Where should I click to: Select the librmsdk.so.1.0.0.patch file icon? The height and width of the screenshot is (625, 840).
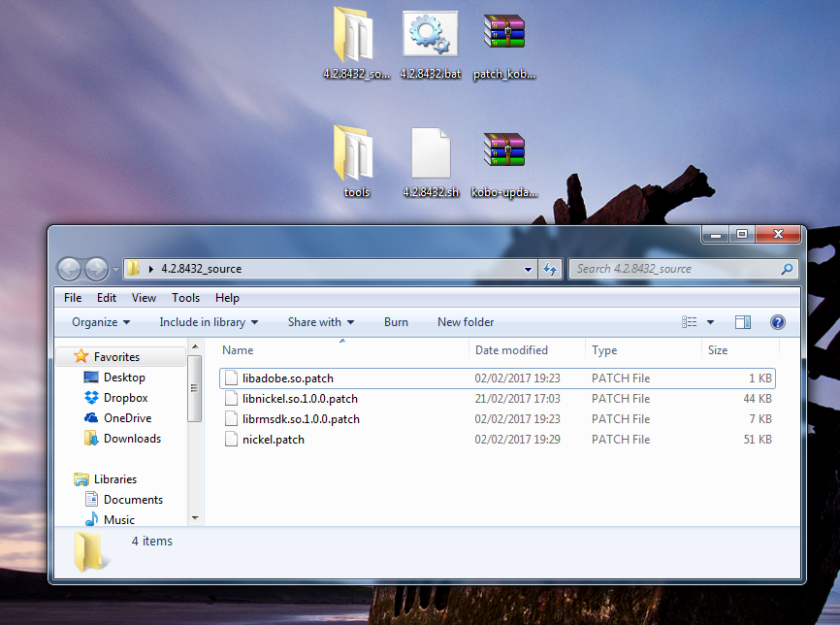pos(232,418)
